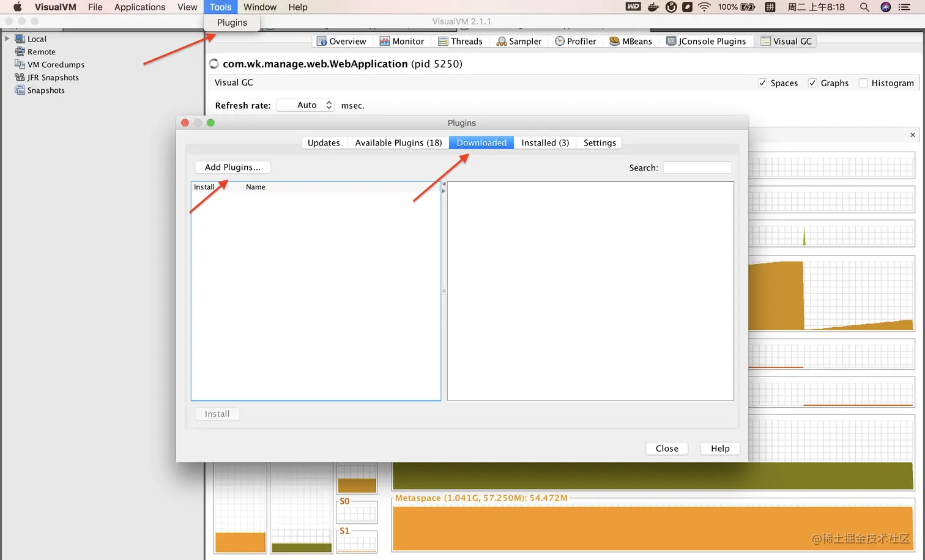Click the input method menu bar icon
The height and width of the screenshot is (560, 925).
(x=770, y=7)
